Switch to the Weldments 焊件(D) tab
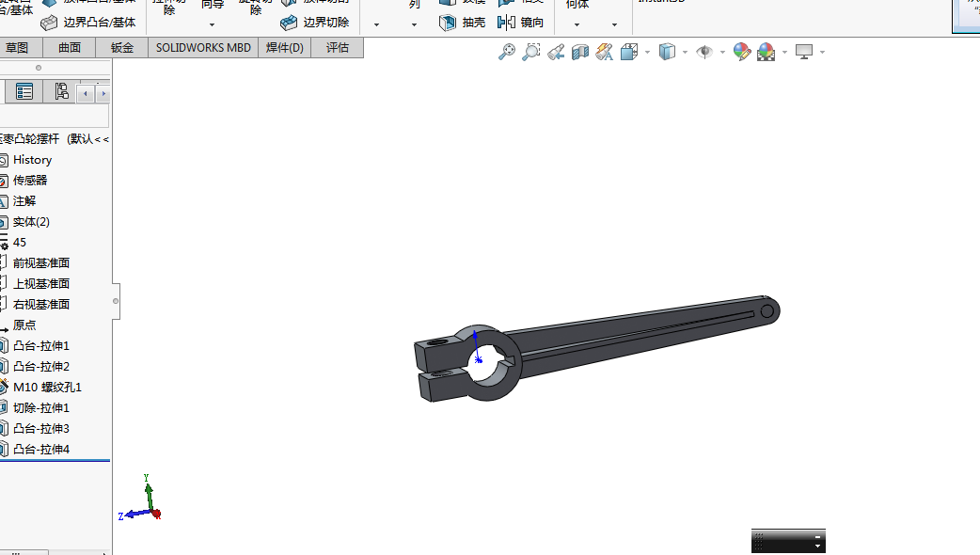This screenshot has height=555, width=980. tap(284, 48)
